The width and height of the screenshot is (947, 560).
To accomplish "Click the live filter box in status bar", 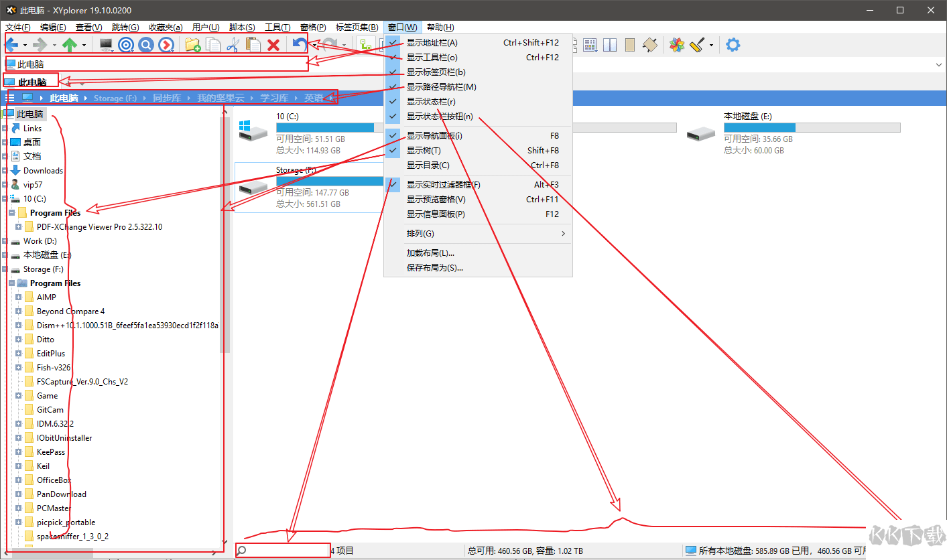I will 283,551.
